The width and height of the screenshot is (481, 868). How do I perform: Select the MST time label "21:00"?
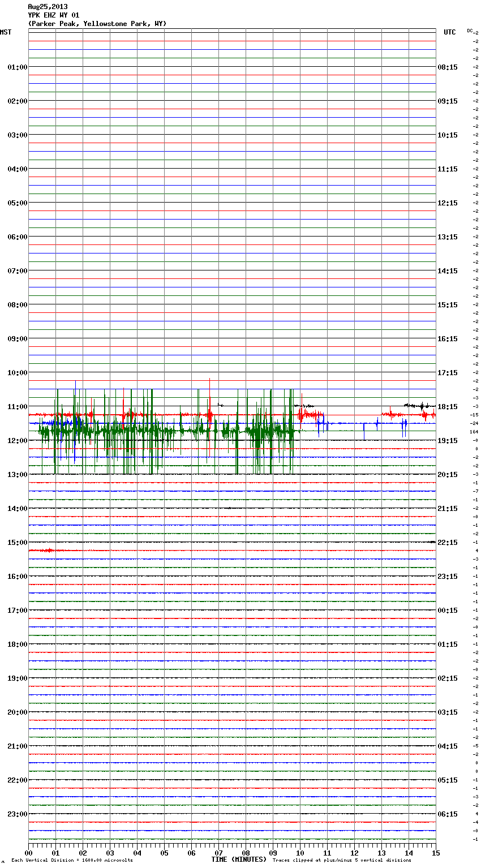(x=18, y=746)
